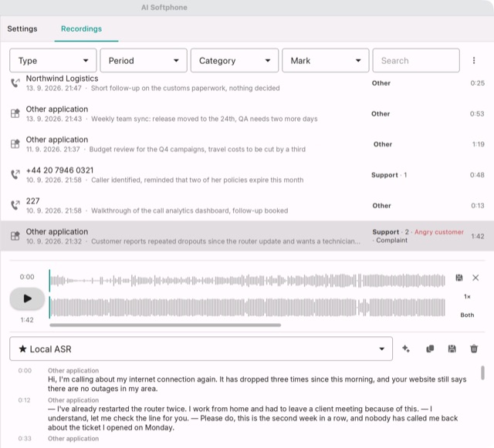Open the Mark filter dropdown
Image resolution: width=494 pixels, height=448 pixels.
point(326,60)
